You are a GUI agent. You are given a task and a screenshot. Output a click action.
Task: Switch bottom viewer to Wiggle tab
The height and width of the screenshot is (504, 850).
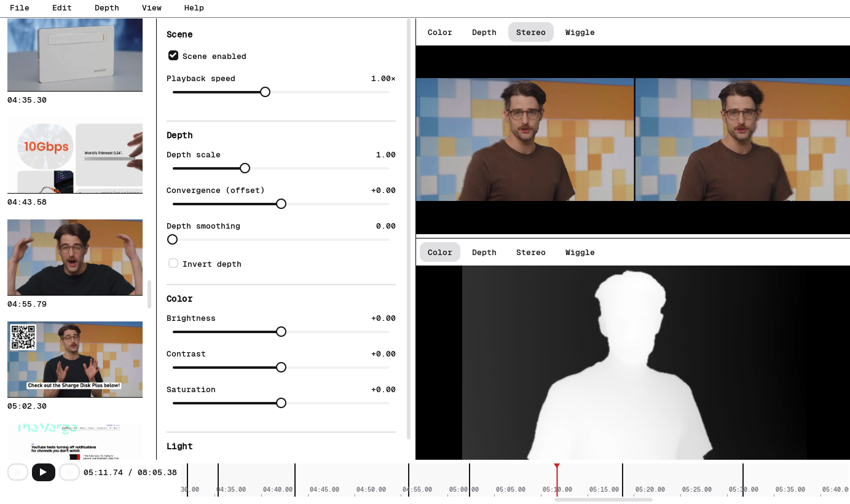coord(580,252)
